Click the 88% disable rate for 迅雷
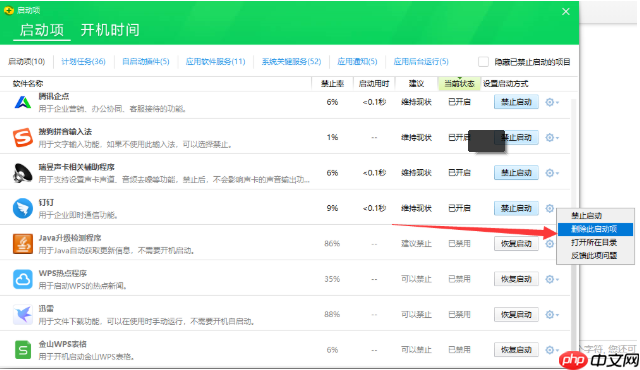 (x=332, y=315)
